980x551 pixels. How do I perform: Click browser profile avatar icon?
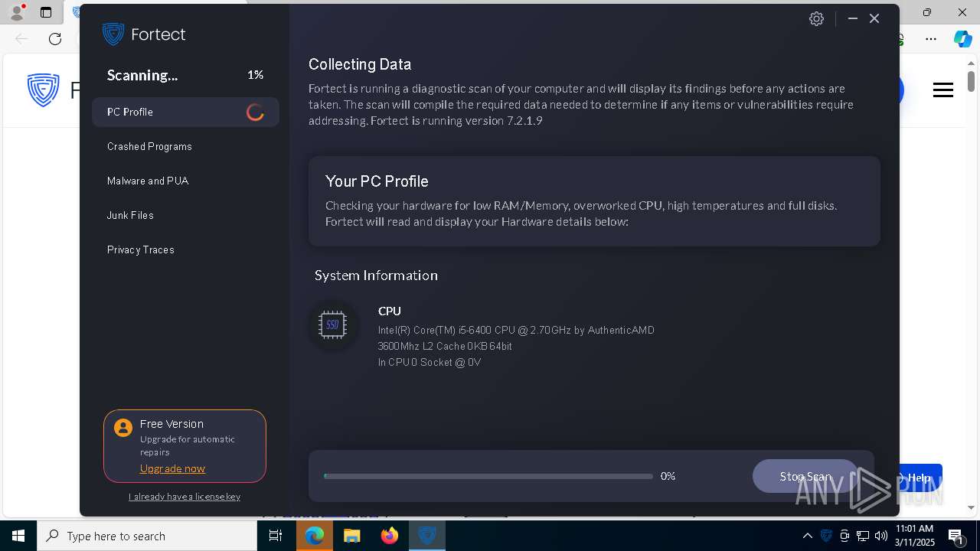tap(16, 12)
